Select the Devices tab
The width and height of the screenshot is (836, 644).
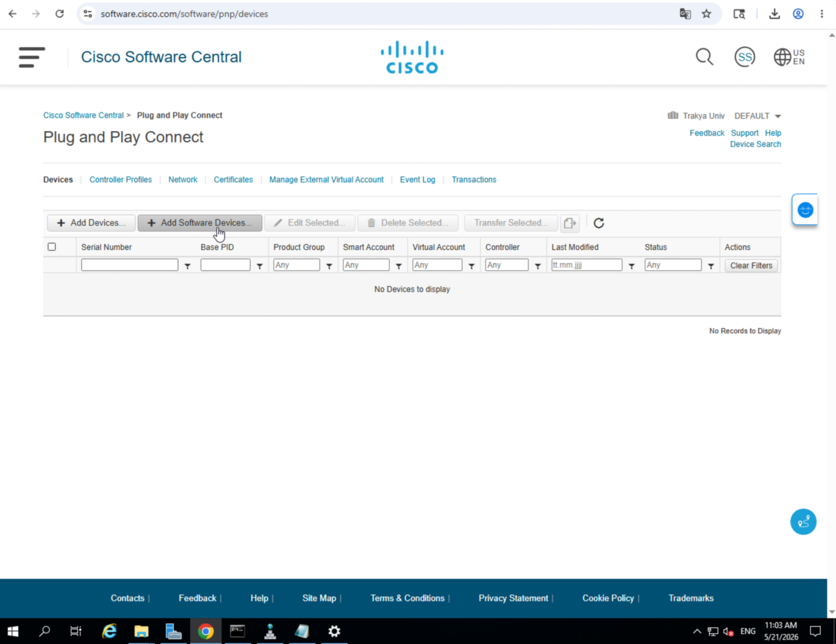point(58,180)
